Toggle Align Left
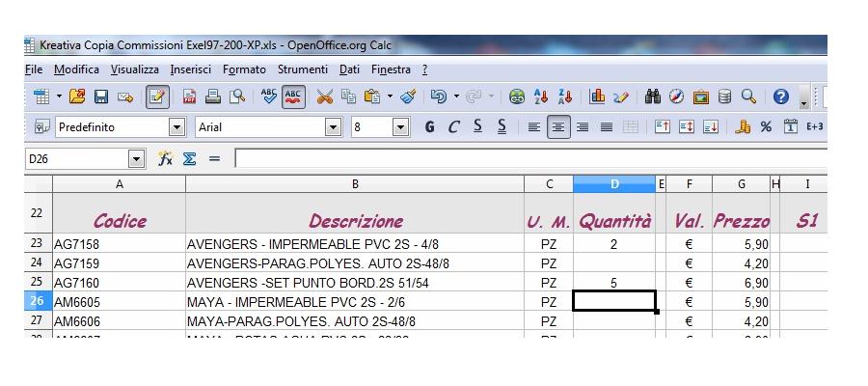Screen dimensions: 868x386 (533, 127)
